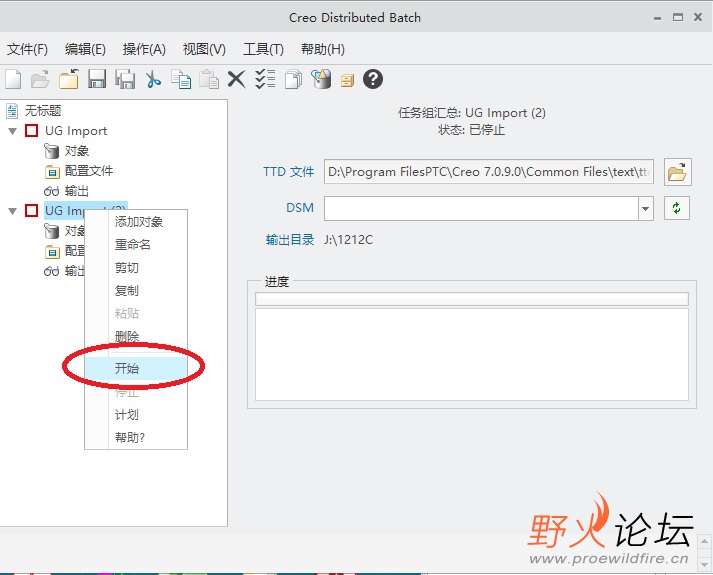Select the 无标题 document root node
Screen dimensions: 713x575
coord(43,110)
